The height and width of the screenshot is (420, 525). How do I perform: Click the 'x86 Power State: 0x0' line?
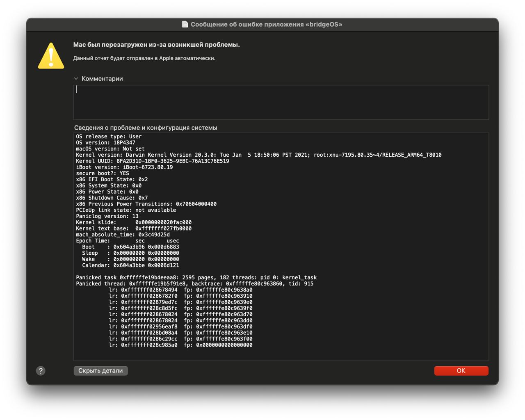(x=107, y=192)
